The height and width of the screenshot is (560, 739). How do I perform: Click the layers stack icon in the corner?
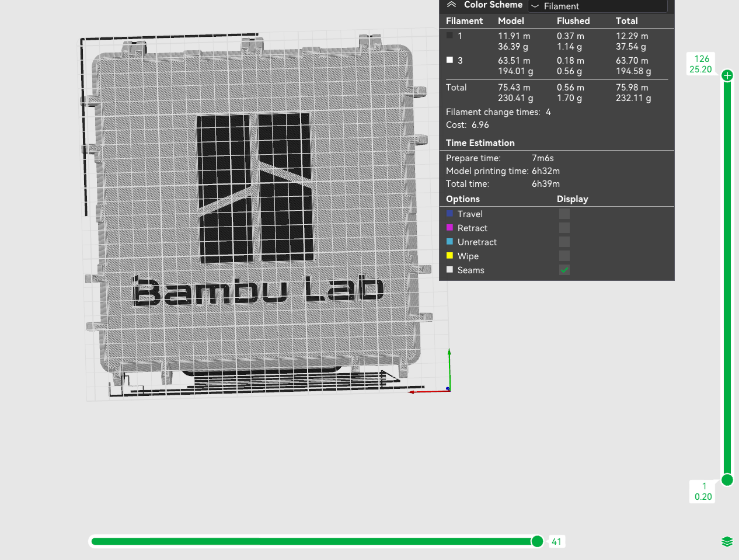pyautogui.click(x=727, y=542)
